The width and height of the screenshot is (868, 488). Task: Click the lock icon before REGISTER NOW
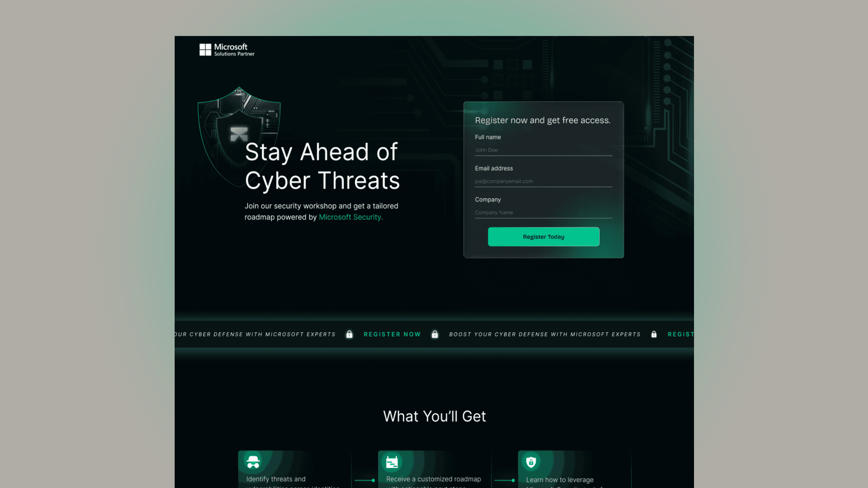point(349,334)
